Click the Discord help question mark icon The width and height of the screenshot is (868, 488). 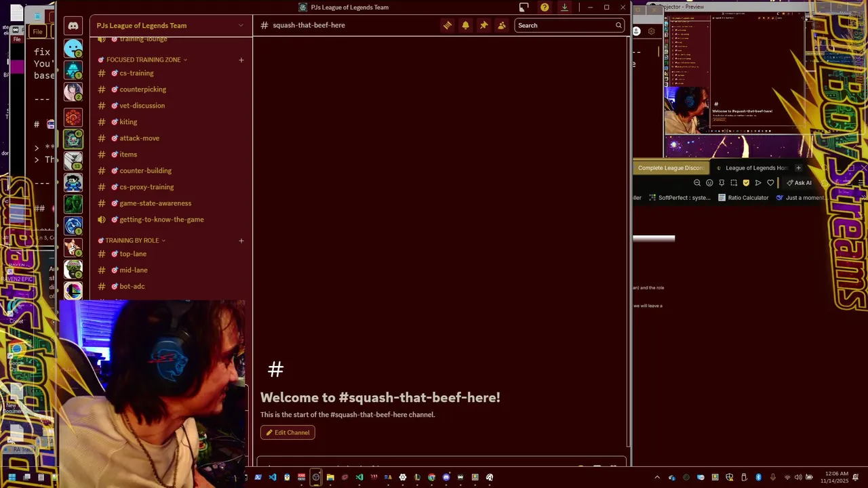(x=545, y=7)
